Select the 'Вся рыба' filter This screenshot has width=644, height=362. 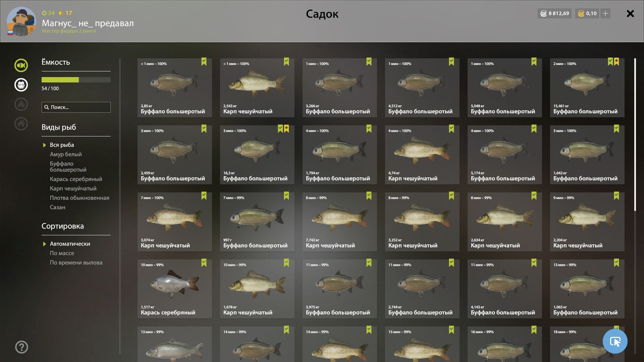62,145
